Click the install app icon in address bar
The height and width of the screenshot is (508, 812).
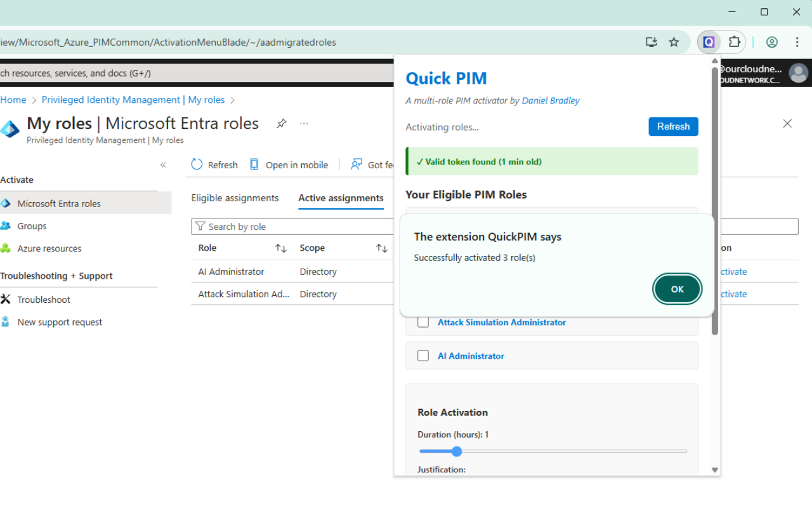(651, 43)
